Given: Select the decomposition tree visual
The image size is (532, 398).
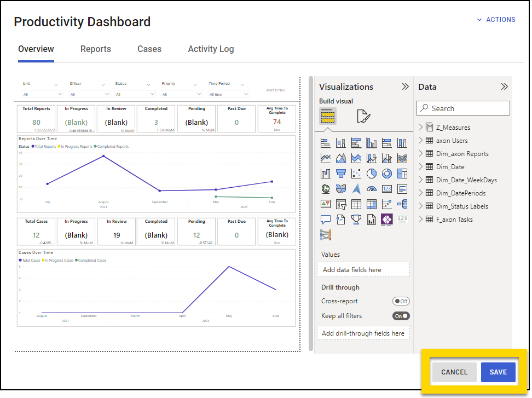Looking at the screenshot, I should 402,205.
